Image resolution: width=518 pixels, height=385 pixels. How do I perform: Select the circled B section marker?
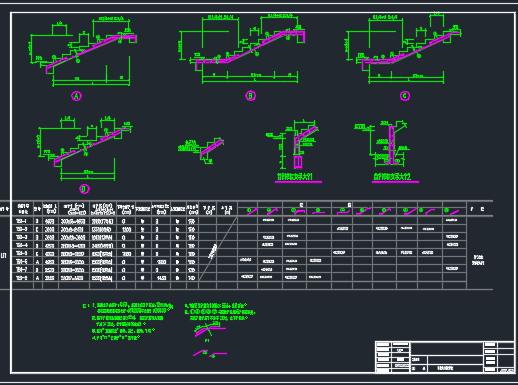[x=250, y=96]
